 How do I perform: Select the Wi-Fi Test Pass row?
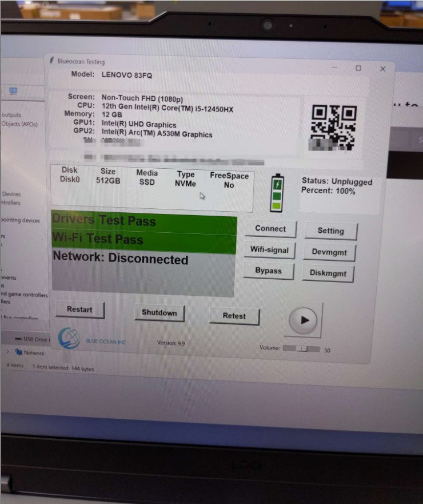144,241
